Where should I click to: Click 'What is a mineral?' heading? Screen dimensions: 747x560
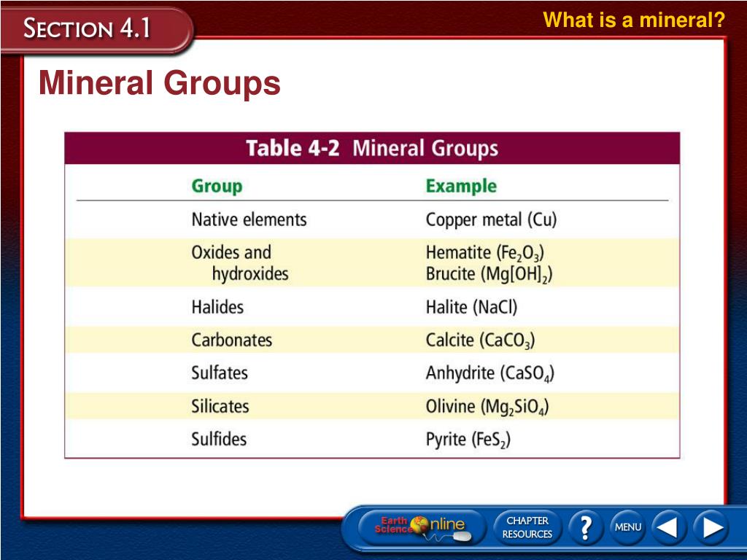pyautogui.click(x=634, y=20)
